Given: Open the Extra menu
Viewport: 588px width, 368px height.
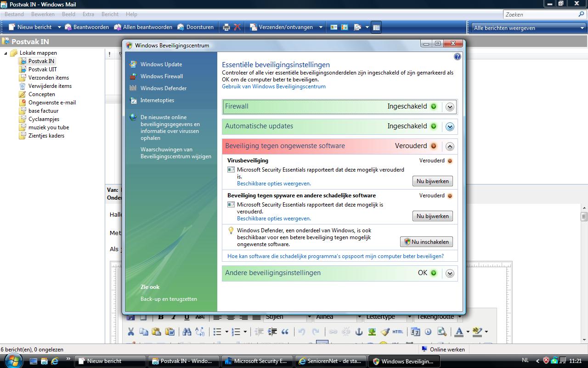Looking at the screenshot, I should click(x=88, y=14).
